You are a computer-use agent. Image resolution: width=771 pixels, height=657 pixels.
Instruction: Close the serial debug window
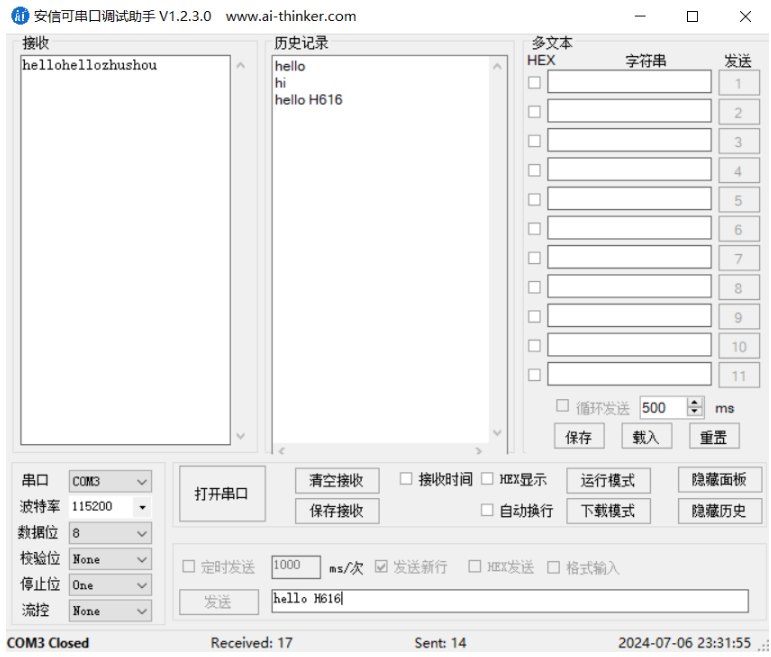click(x=745, y=16)
